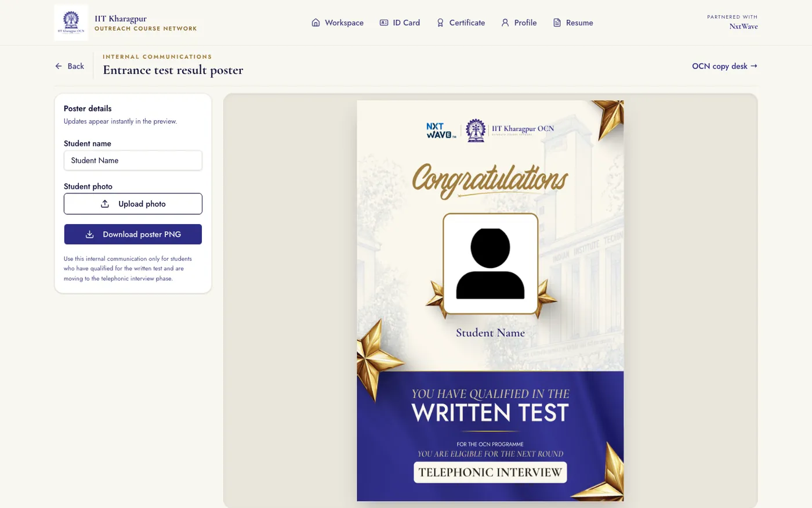Click the download icon on Download poster

(x=89, y=235)
